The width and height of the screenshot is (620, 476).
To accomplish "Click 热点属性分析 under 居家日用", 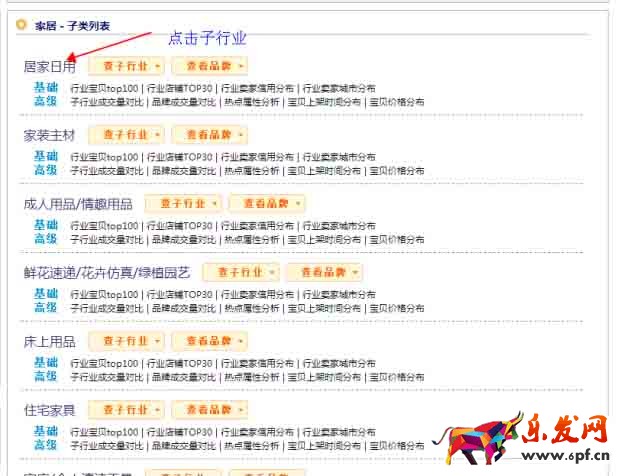I will coord(251,101).
